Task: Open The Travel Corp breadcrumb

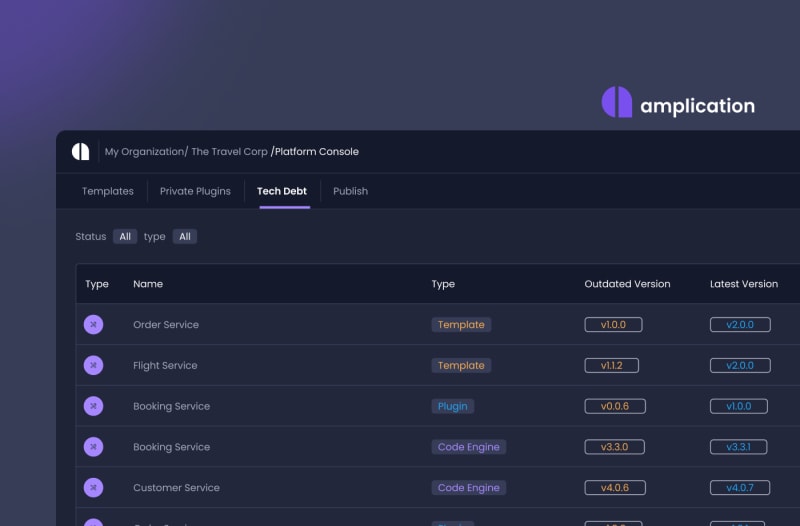Action: point(229,152)
